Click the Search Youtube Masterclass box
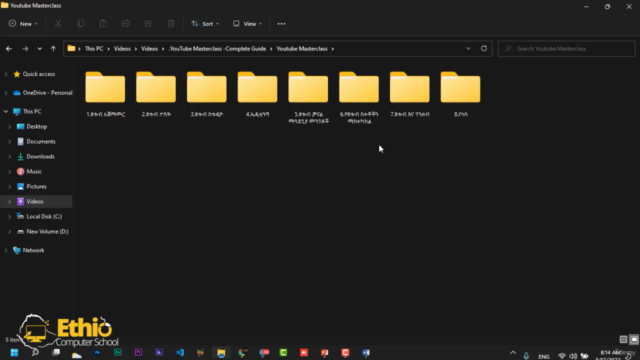The height and width of the screenshot is (360, 640). [x=567, y=49]
